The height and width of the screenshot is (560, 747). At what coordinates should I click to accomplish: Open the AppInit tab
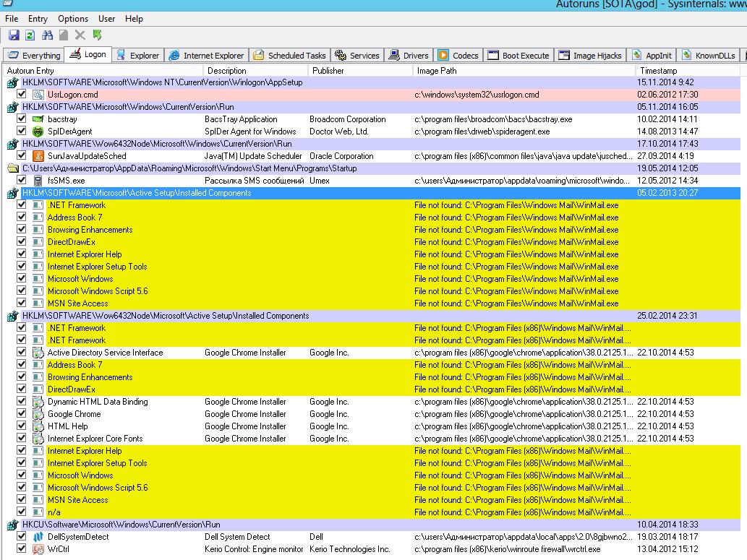coord(652,55)
